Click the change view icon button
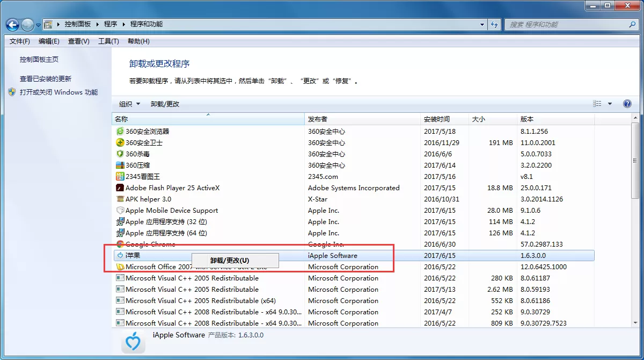The image size is (644, 360). (x=597, y=104)
